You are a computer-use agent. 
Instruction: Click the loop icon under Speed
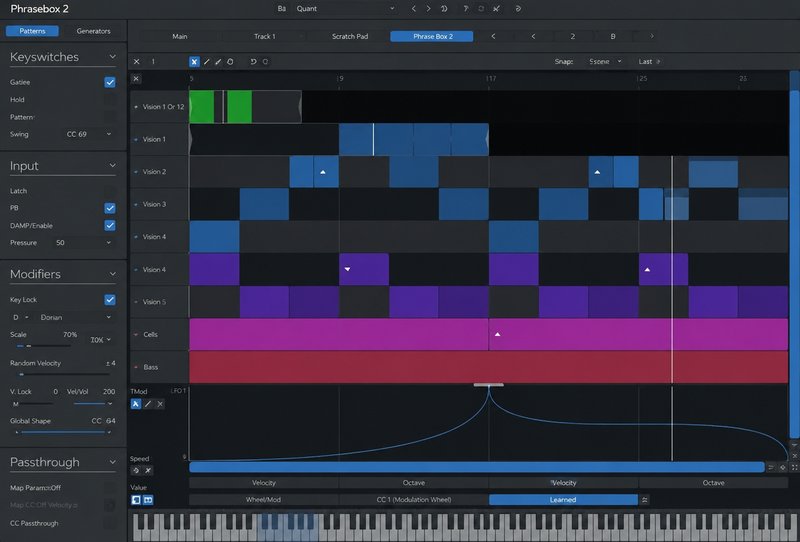[136, 471]
